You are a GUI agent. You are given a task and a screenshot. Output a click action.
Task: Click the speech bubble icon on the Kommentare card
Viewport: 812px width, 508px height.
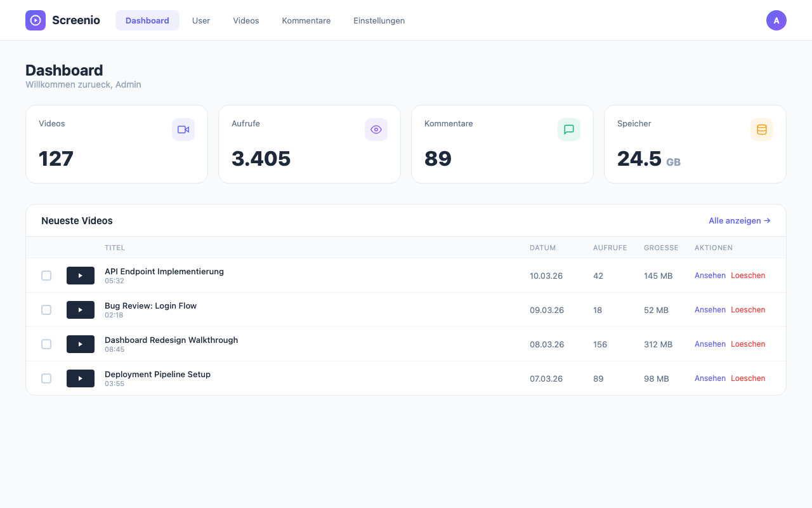(569, 130)
